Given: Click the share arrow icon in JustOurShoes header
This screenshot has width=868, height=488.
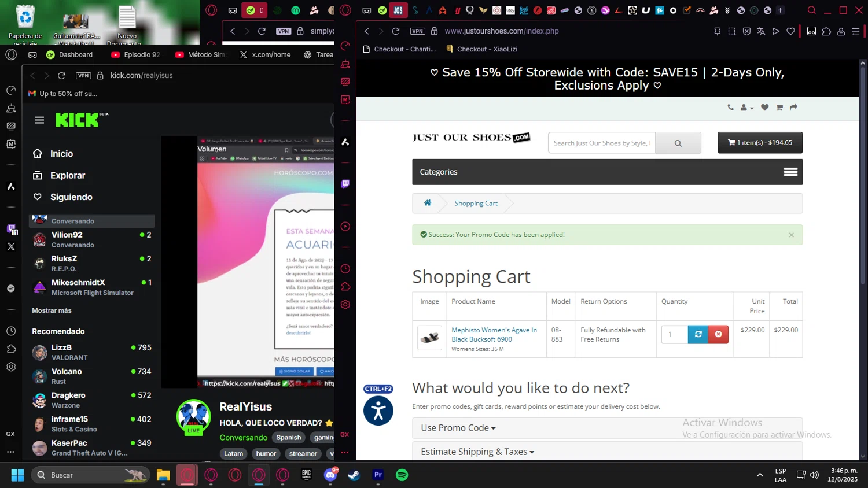Looking at the screenshot, I should [793, 108].
